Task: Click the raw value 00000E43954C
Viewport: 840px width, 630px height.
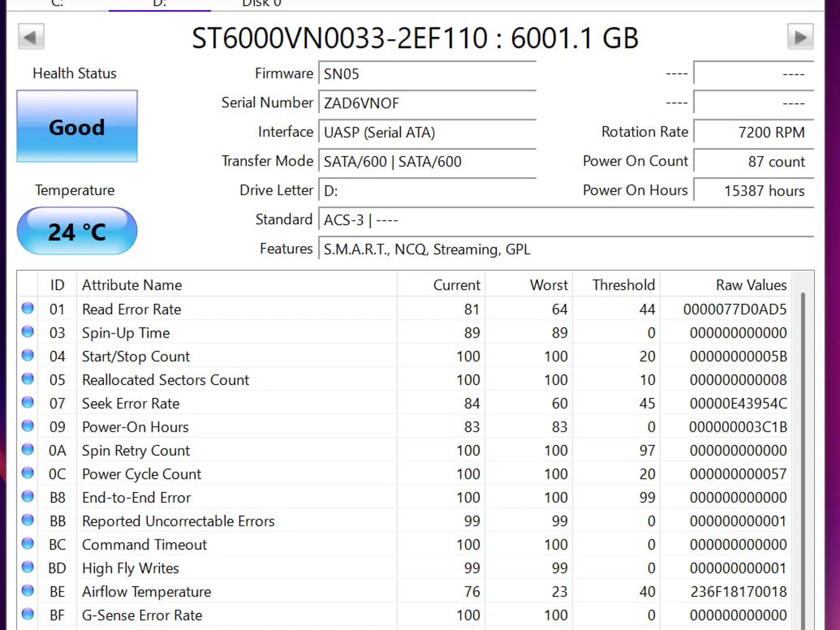Action: (x=738, y=403)
